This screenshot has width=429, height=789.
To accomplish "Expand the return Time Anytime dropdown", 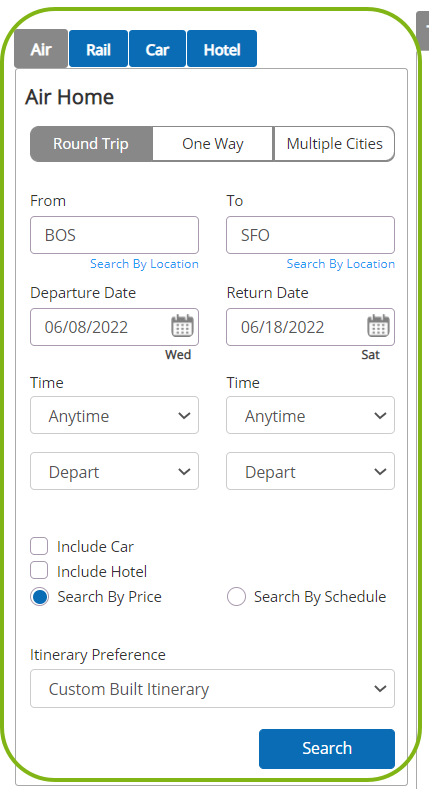I will (x=310, y=415).
